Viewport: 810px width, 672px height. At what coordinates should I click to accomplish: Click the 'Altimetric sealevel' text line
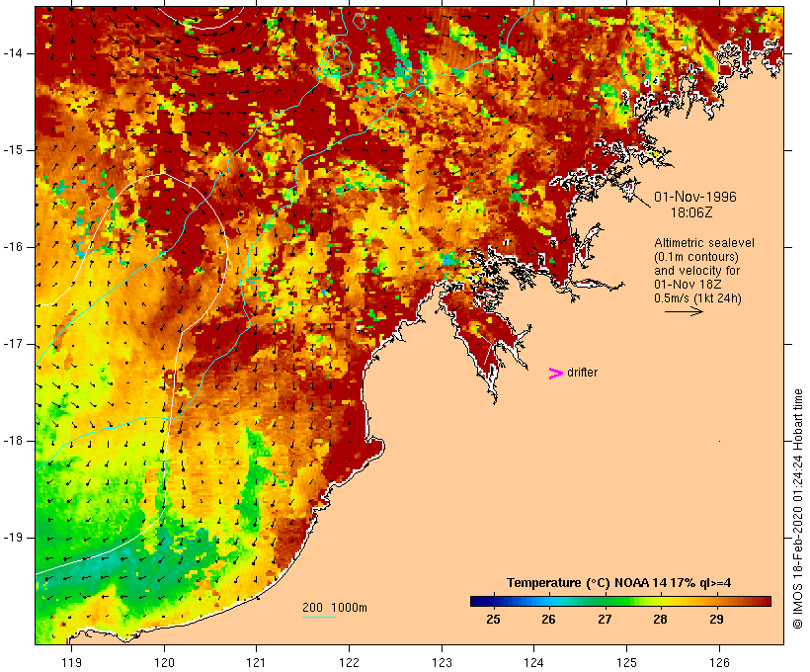point(704,243)
